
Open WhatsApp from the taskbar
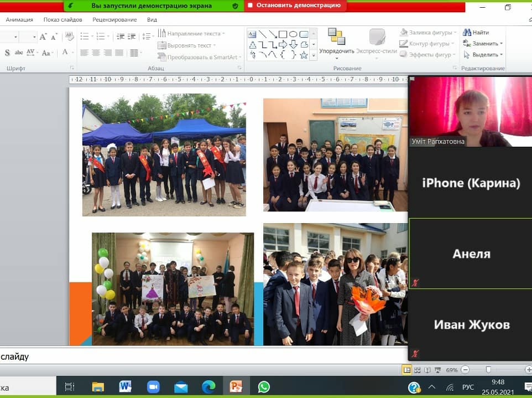264,386
